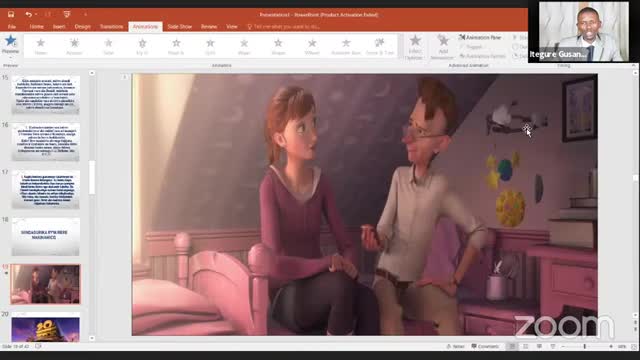Open the Animation Pane
Screen dimensions: 640x360
[x=480, y=37]
